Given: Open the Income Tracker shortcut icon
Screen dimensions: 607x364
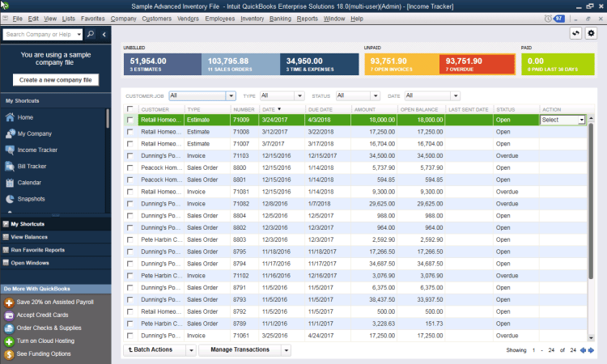Looking at the screenshot, I should [x=10, y=150].
